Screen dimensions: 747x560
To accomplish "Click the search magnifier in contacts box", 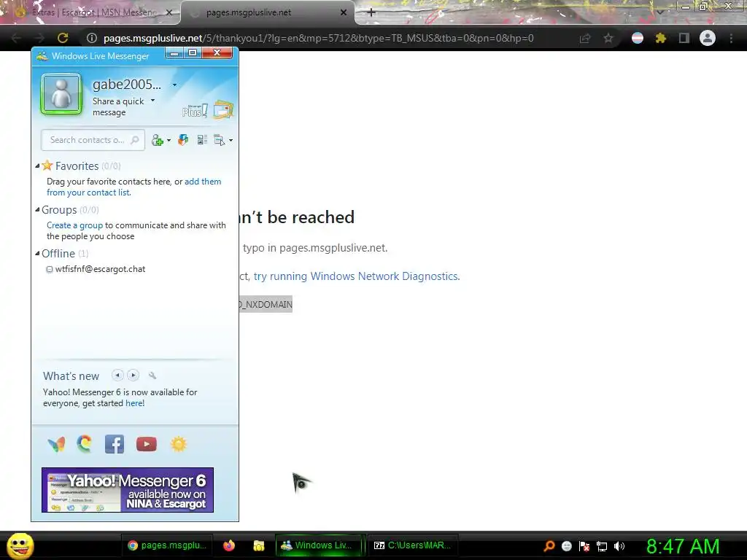I will pos(135,140).
